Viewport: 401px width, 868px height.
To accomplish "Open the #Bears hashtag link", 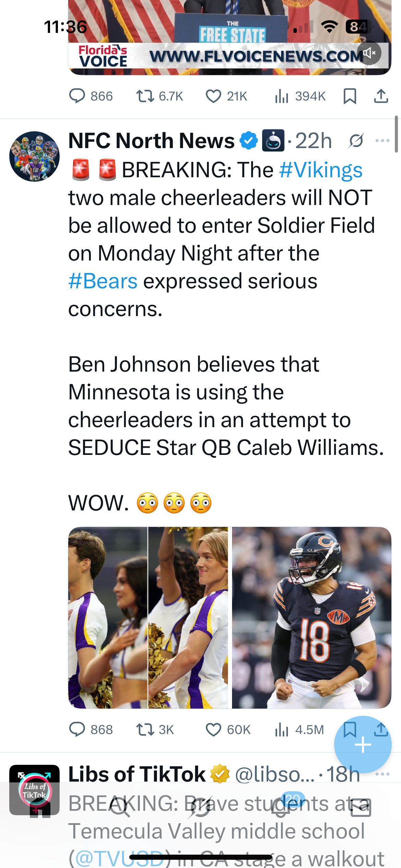I will 103,281.
